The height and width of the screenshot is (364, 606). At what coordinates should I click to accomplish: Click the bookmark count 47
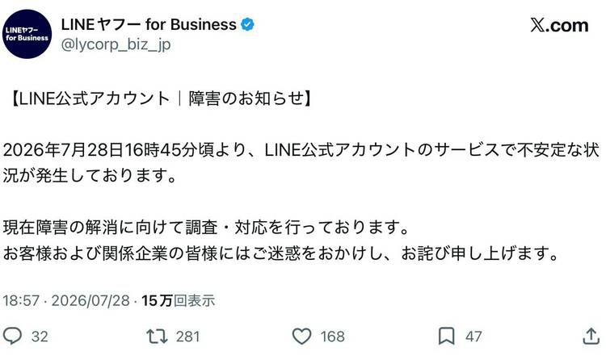(473, 337)
